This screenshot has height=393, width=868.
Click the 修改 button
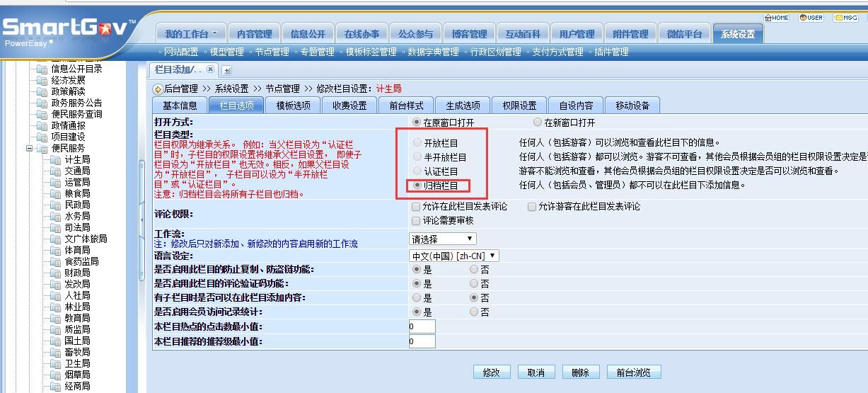[491, 372]
